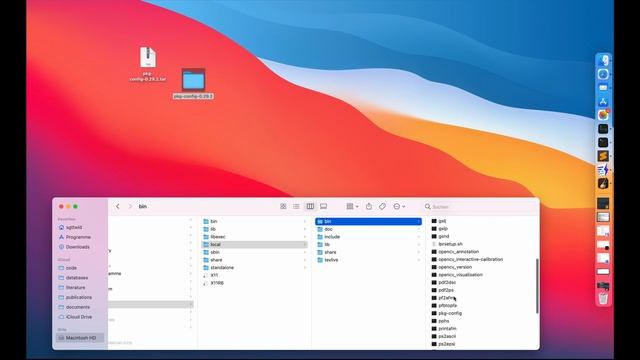
Task: Click the Share toolbar icon
Action: [369, 207]
